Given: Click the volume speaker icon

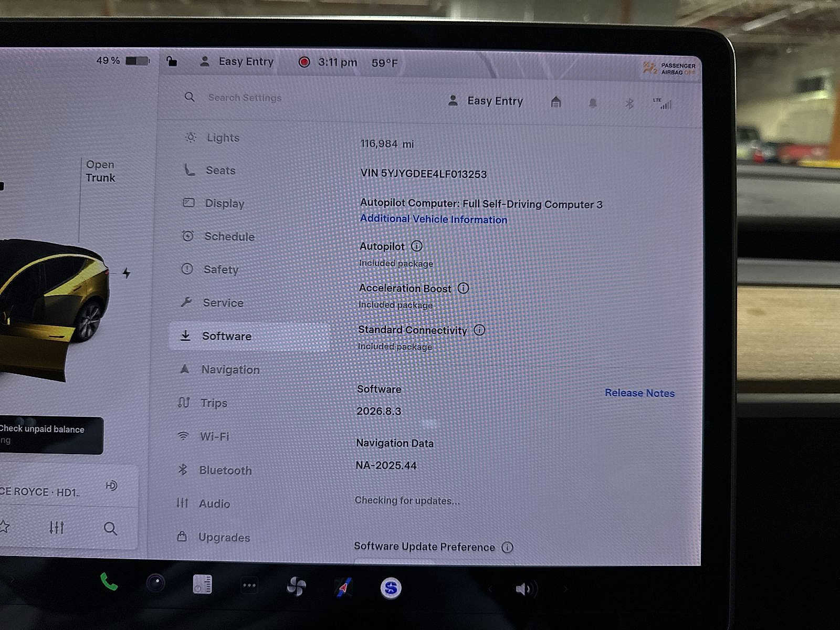Looking at the screenshot, I should point(523,589).
